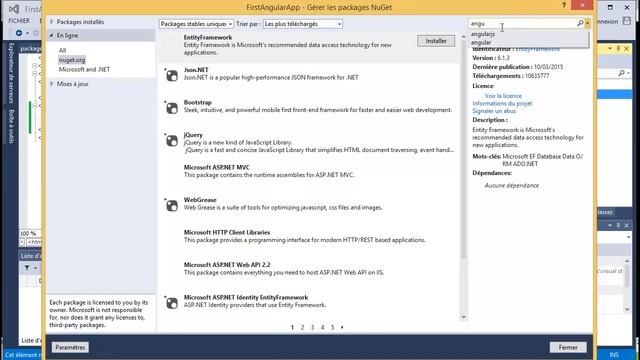Image resolution: width=640 pixels, height=360 pixels.
Task: Install the EntityFramework package
Action: coord(436,41)
